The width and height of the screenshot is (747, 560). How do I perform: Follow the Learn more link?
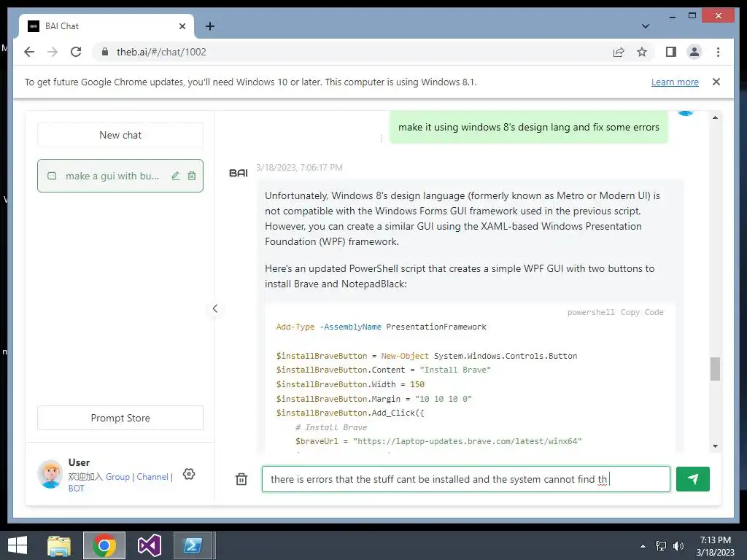tap(675, 82)
